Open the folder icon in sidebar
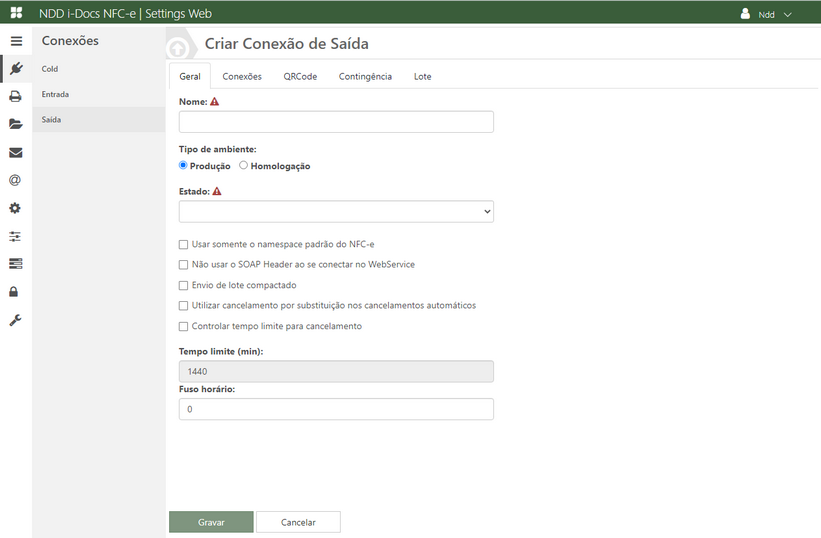Screen dimensions: 821x538 (x=16, y=125)
